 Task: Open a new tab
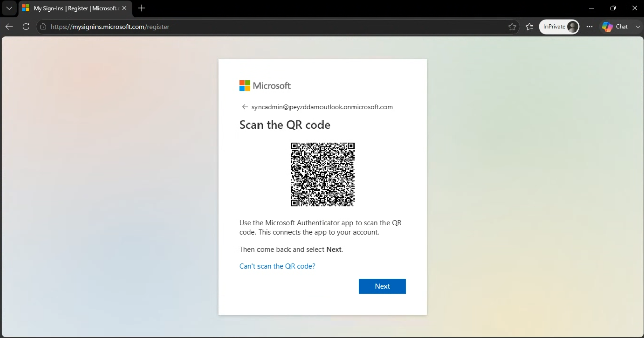click(x=142, y=8)
